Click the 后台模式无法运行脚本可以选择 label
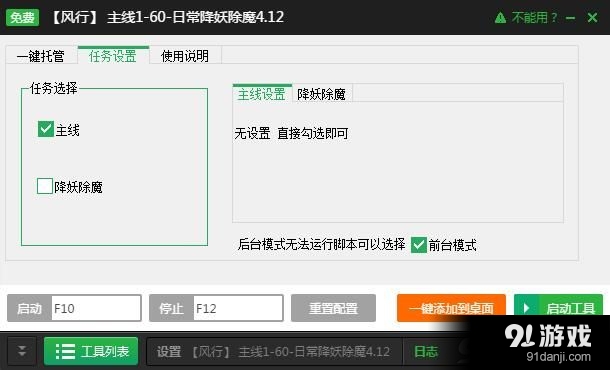Image resolution: width=610 pixels, height=370 pixels. pos(321,245)
